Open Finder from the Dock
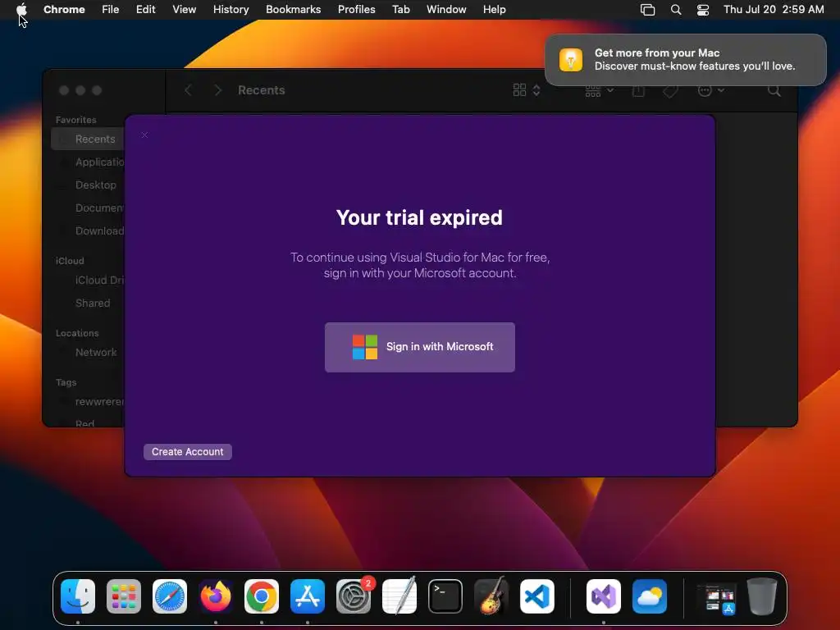Viewport: 840px width, 630px height. (78, 596)
